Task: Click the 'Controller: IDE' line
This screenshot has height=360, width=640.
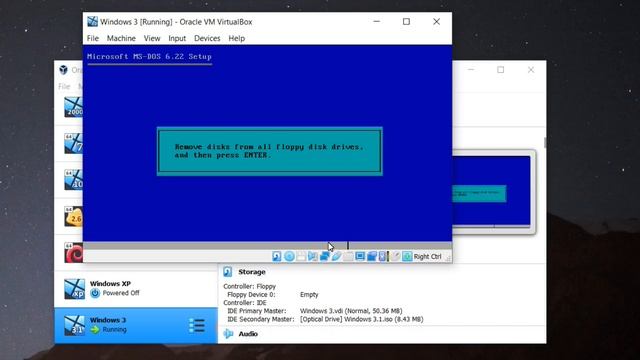Action: pos(244,303)
